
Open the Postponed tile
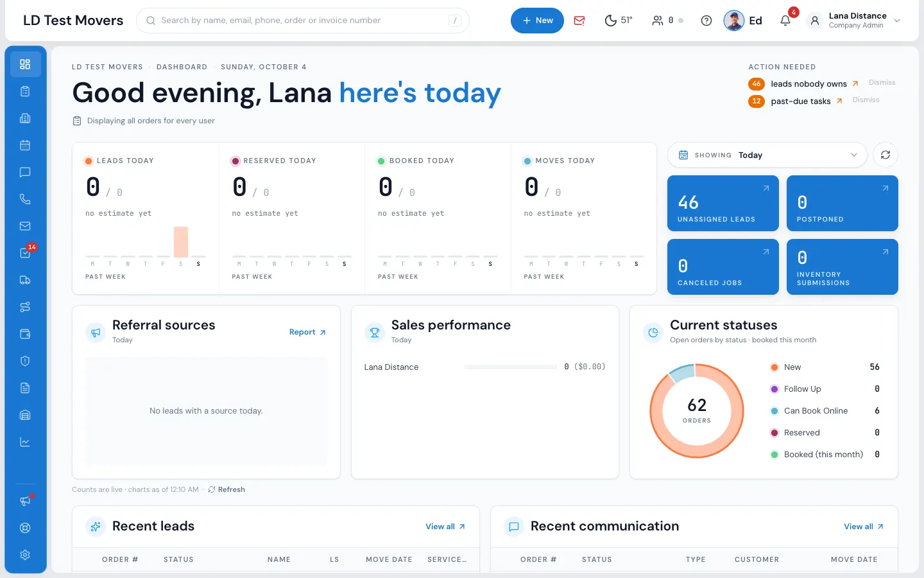coord(843,203)
